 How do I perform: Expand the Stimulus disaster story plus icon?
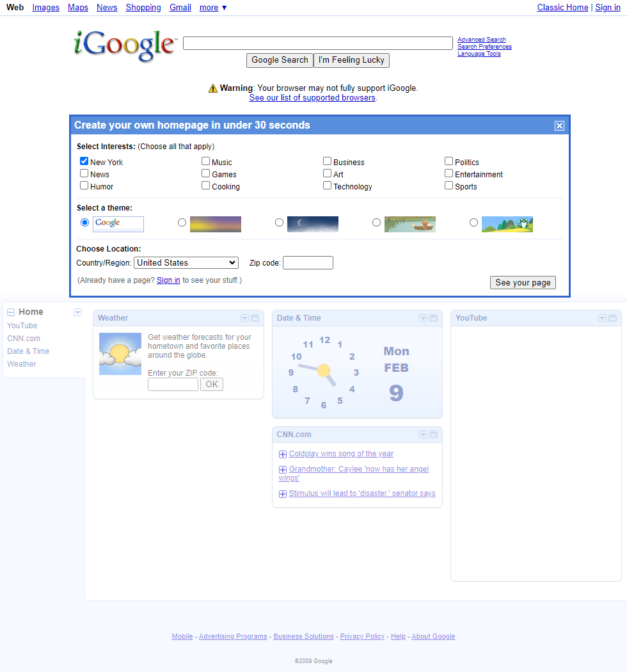(282, 494)
